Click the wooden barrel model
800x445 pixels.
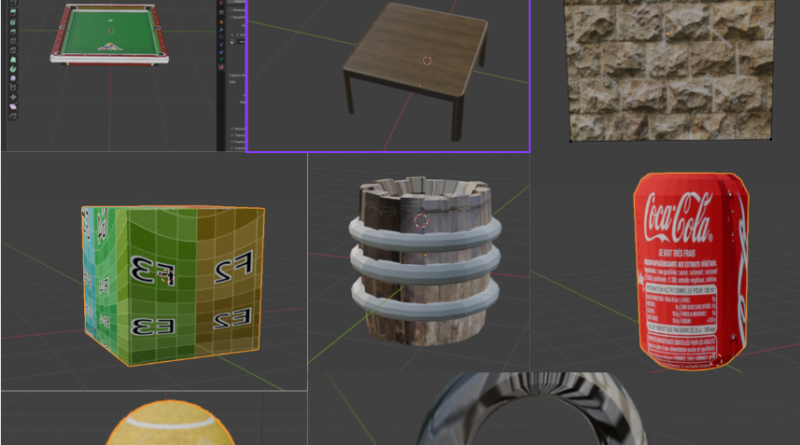click(425, 260)
